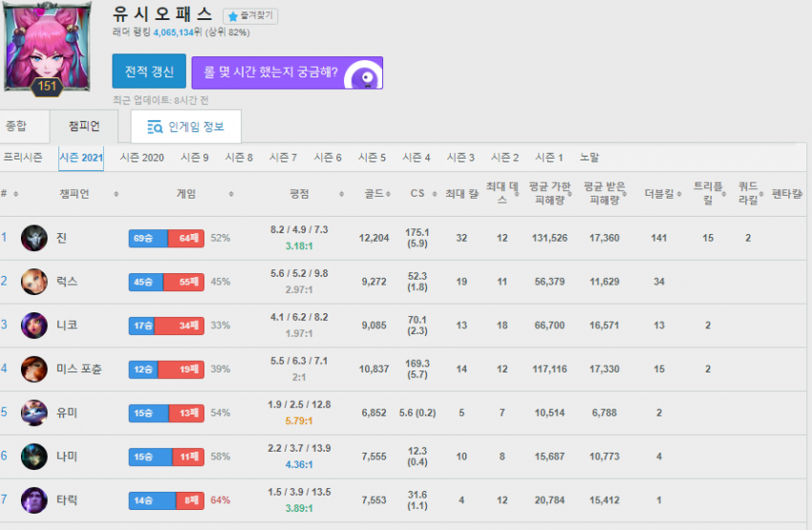812x530 pixels.
Task: Select the 시즌 9 tab
Action: tap(195, 158)
